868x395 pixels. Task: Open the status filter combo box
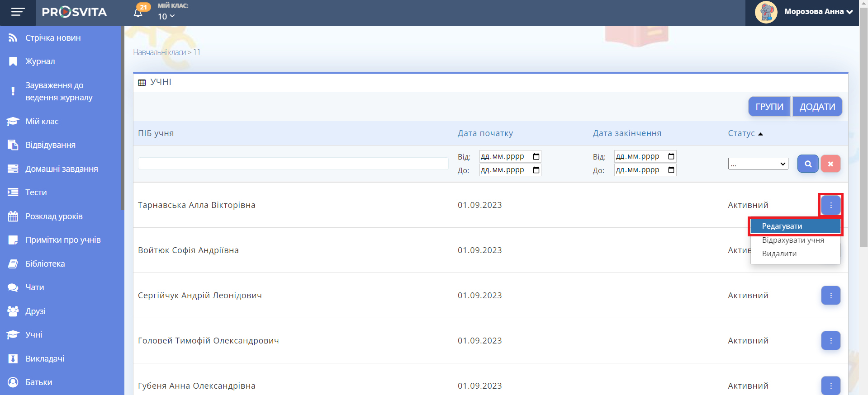point(758,164)
